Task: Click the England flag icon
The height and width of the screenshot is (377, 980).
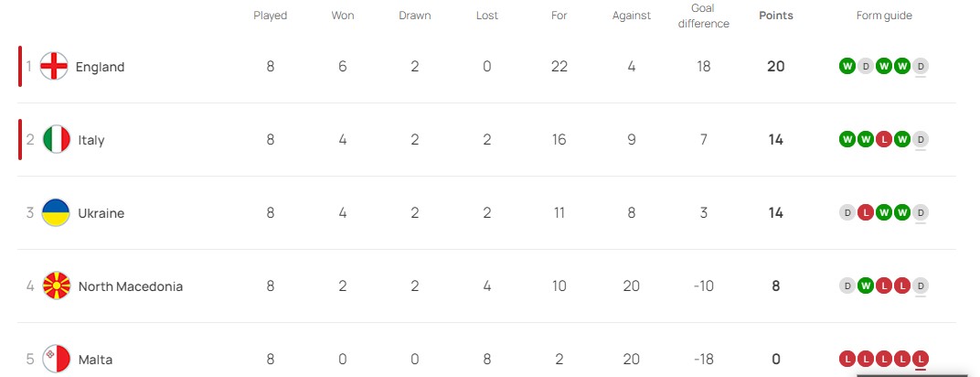Action: coord(55,67)
